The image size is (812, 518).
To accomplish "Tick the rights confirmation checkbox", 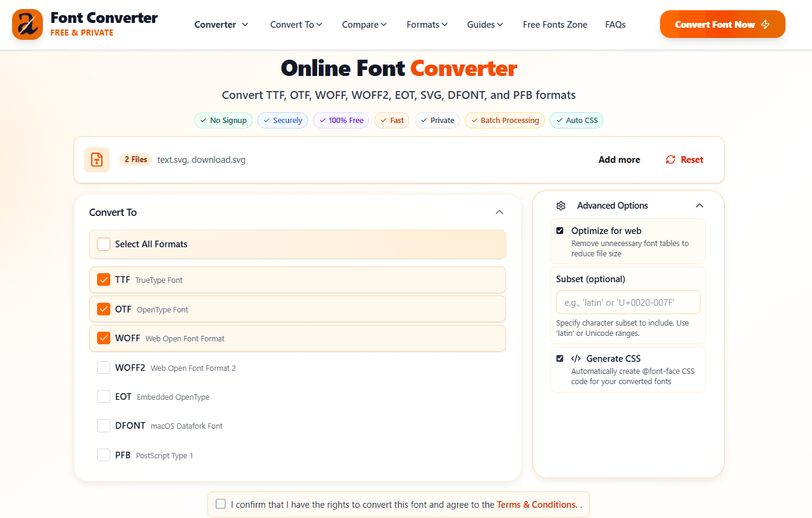I will pyautogui.click(x=221, y=504).
